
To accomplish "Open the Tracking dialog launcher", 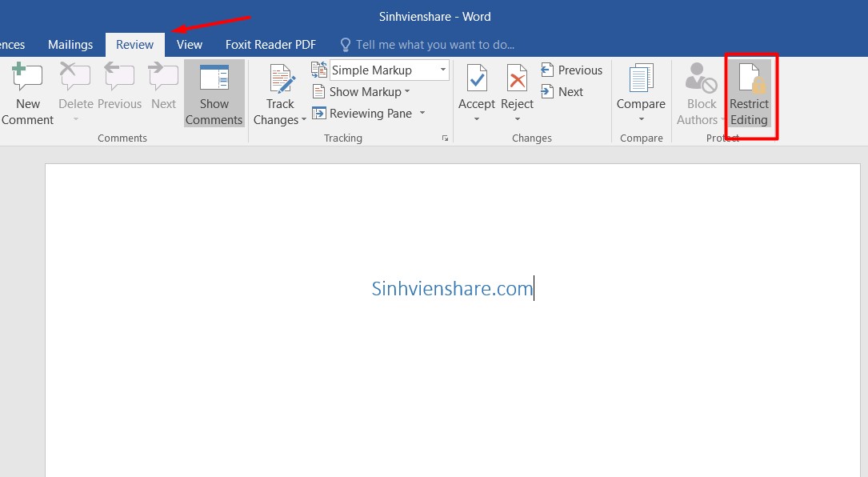I will pos(445,138).
